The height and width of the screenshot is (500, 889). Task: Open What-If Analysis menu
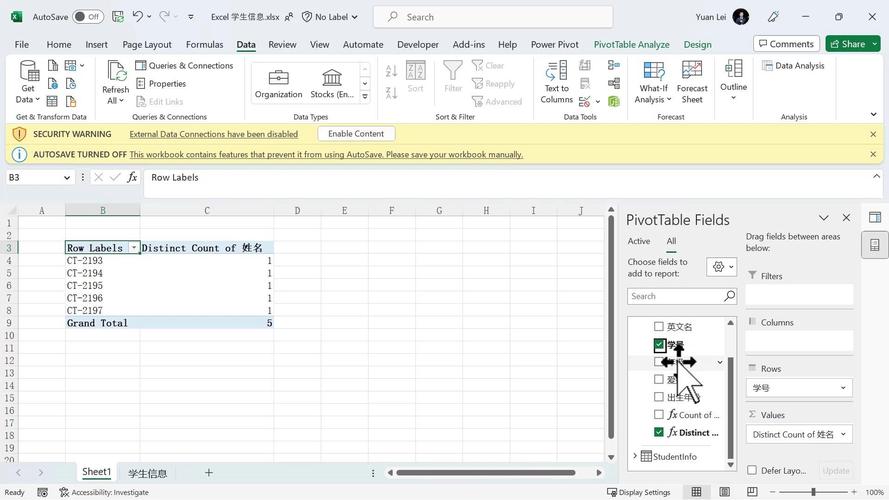click(653, 82)
